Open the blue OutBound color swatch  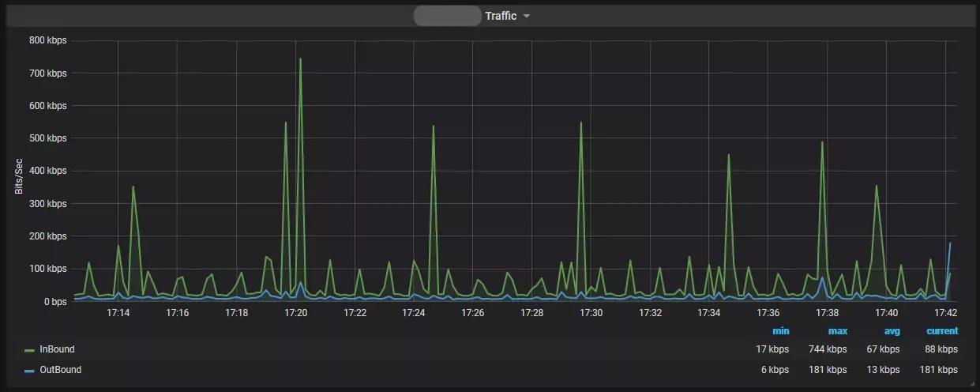tap(30, 371)
